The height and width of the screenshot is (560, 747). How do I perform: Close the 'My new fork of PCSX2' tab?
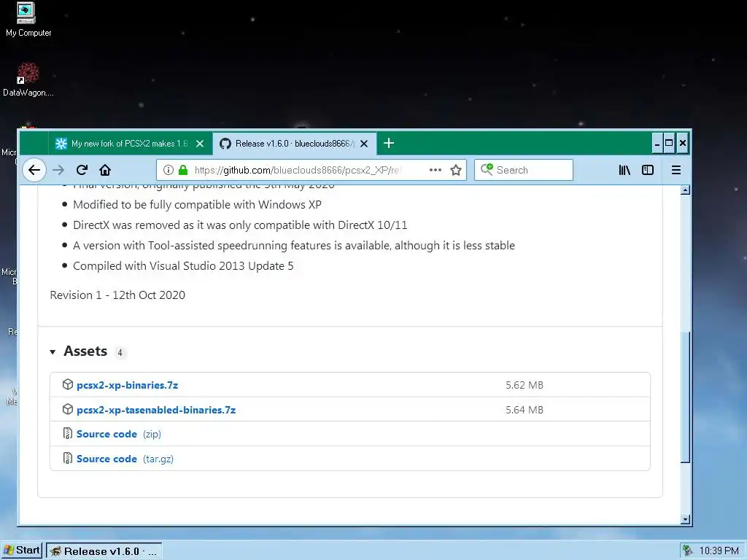click(200, 144)
